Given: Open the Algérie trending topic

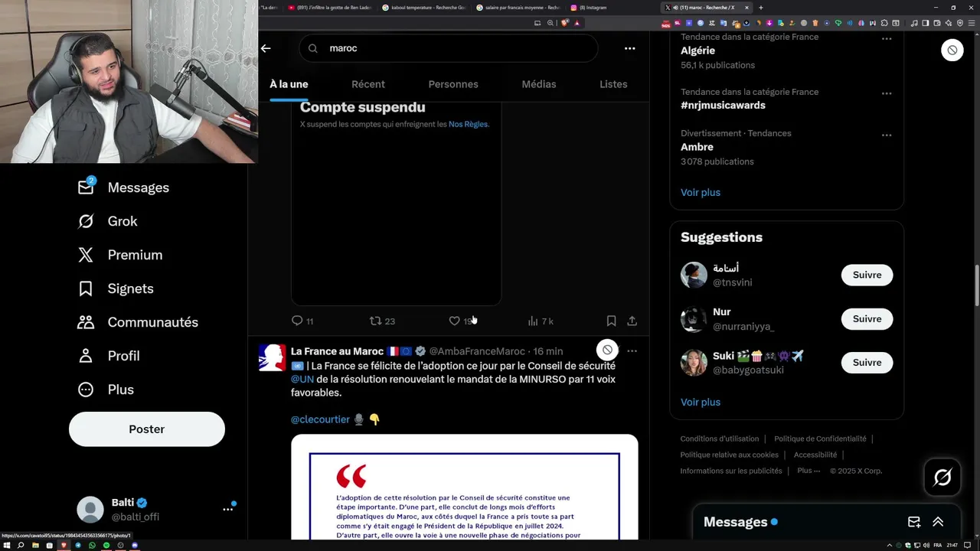Looking at the screenshot, I should pyautogui.click(x=697, y=51).
